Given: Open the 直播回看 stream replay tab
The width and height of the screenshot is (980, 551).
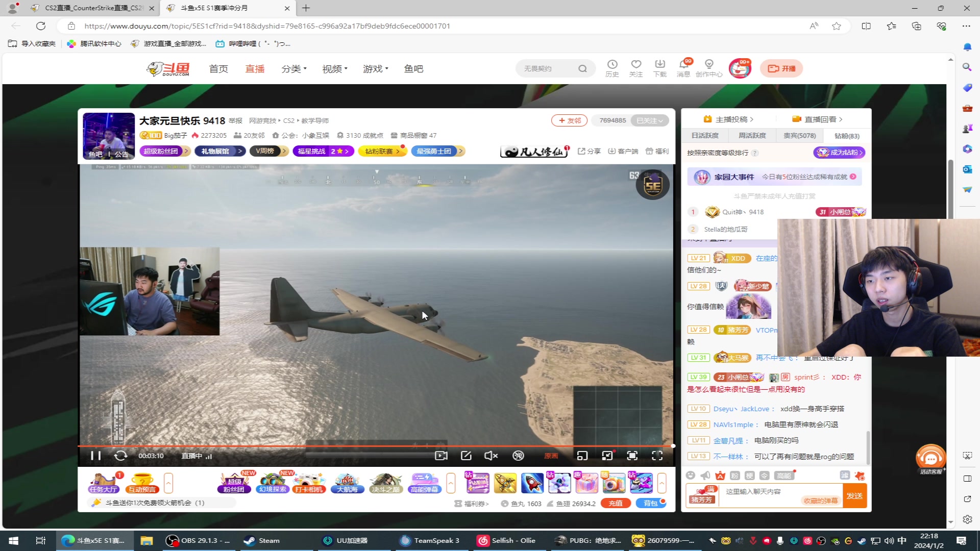Looking at the screenshot, I should tap(817, 119).
